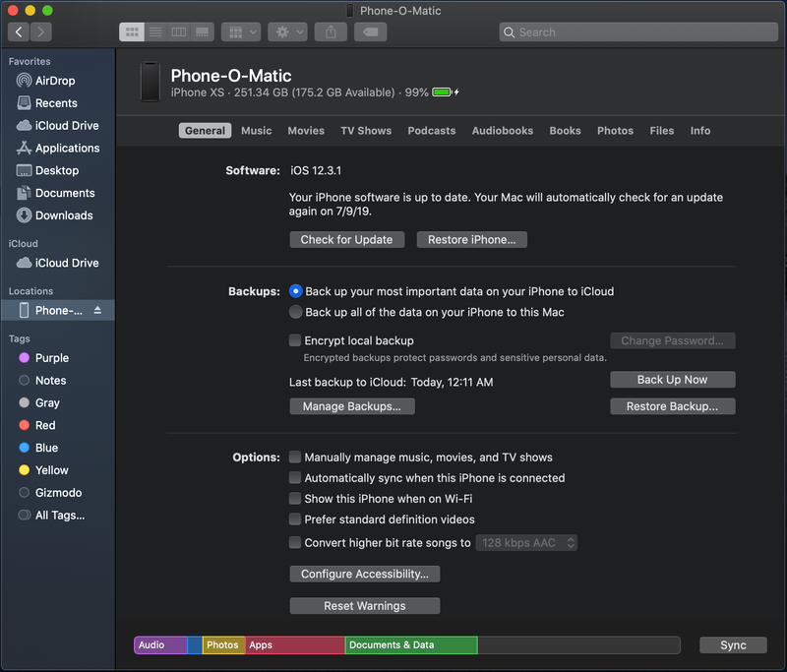Click the Audio storage bar segment

160,644
